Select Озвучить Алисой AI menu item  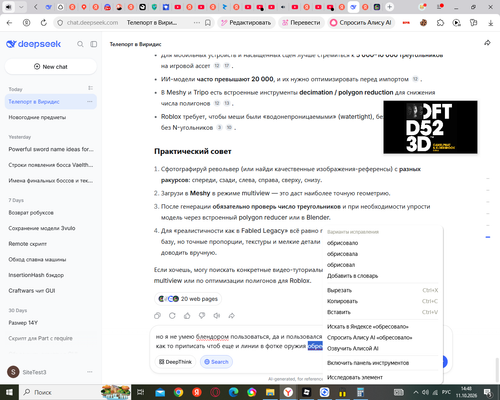pyautogui.click(x=383, y=349)
